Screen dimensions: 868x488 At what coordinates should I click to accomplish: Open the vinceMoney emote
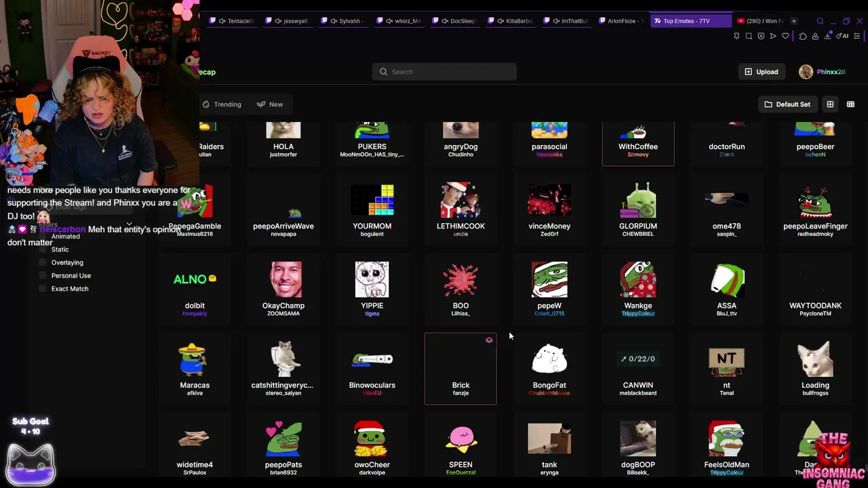549,209
